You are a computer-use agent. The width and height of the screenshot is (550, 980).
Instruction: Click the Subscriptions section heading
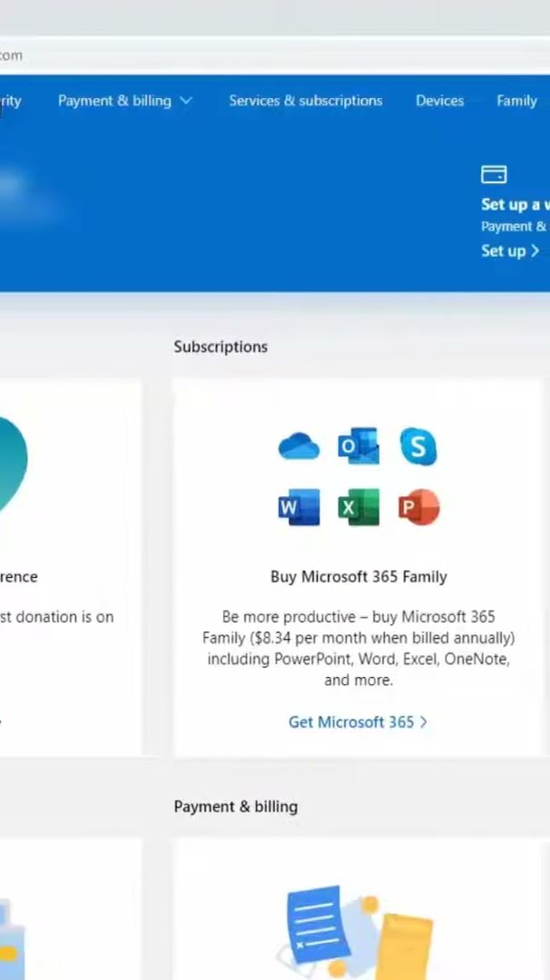pos(221,347)
